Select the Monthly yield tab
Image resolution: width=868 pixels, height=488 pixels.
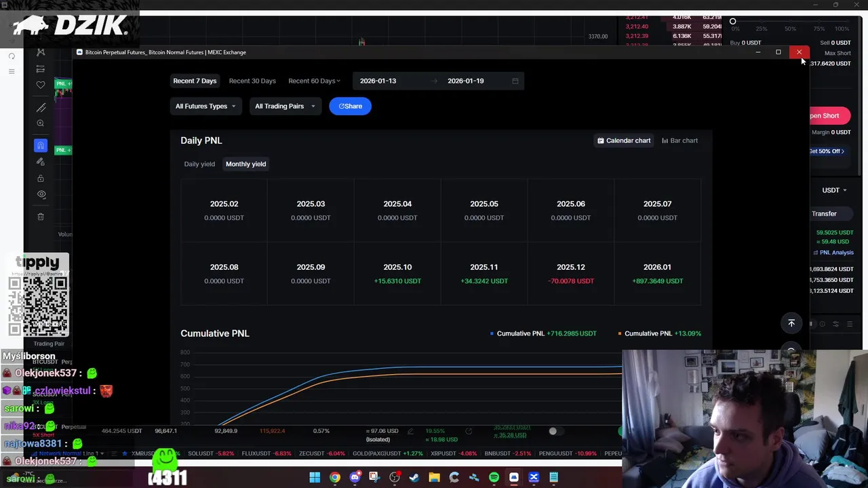coord(245,164)
